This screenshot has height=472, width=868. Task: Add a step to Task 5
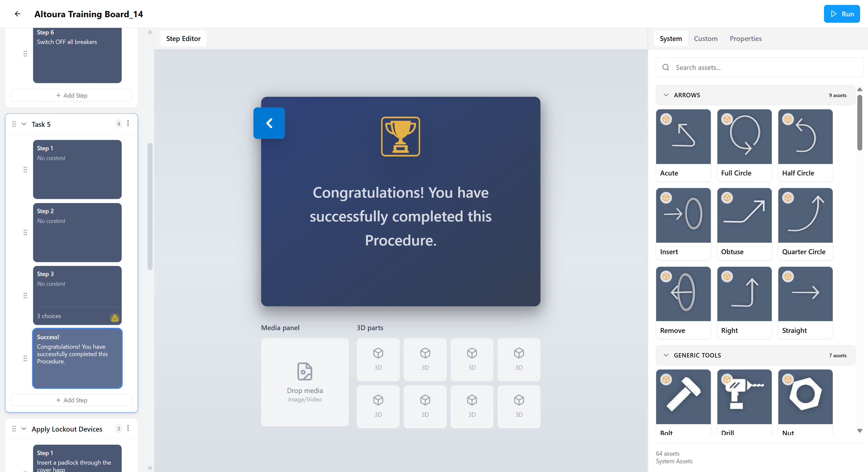[x=71, y=400]
